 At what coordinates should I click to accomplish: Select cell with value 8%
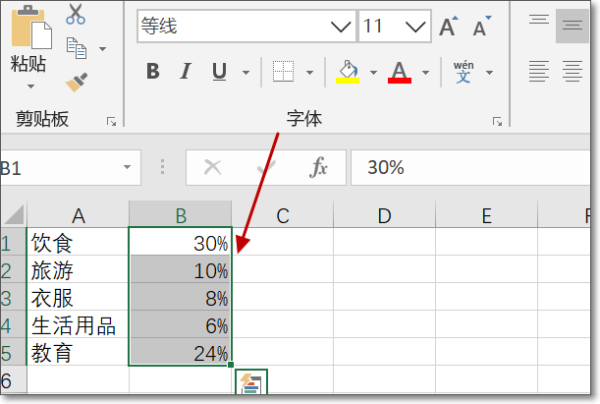180,297
